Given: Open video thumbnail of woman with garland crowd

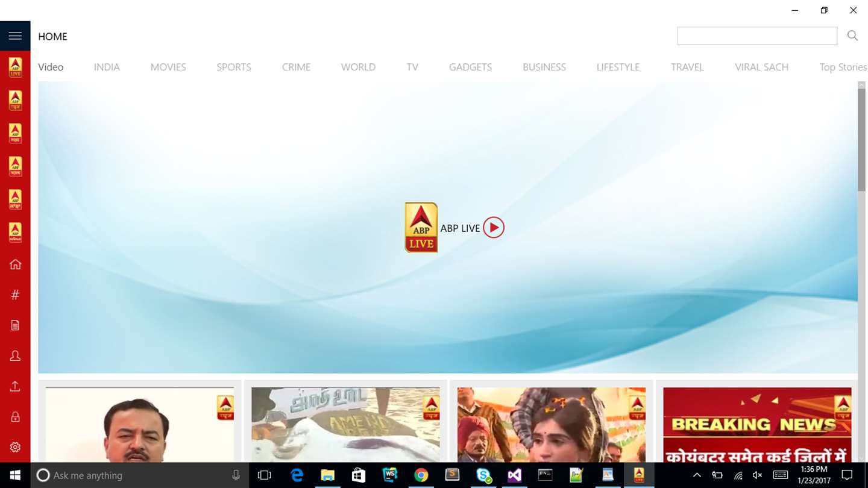Looking at the screenshot, I should (x=552, y=425).
